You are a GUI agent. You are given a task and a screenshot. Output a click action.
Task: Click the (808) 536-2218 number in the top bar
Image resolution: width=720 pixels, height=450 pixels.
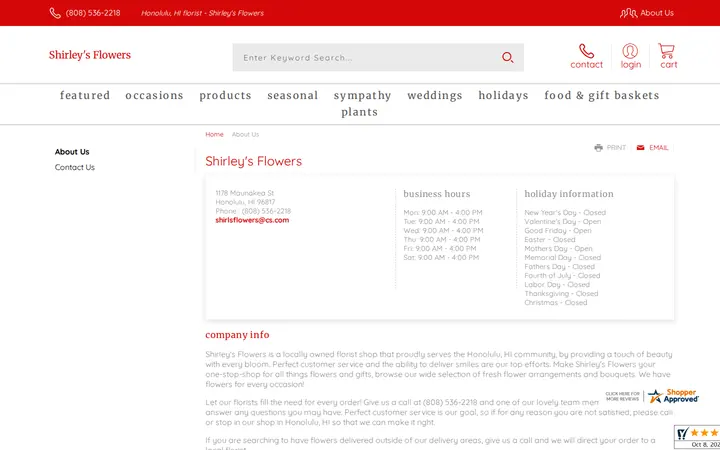click(93, 13)
